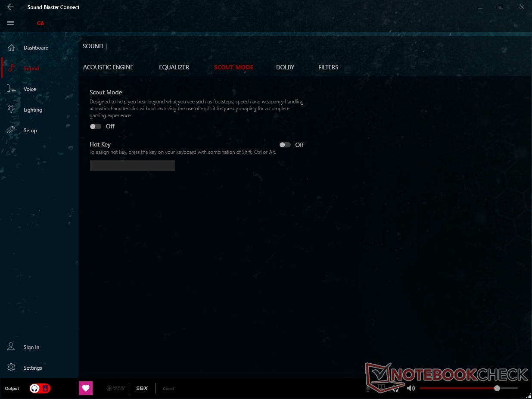Click the SBX logo in bottom bar

[142, 388]
